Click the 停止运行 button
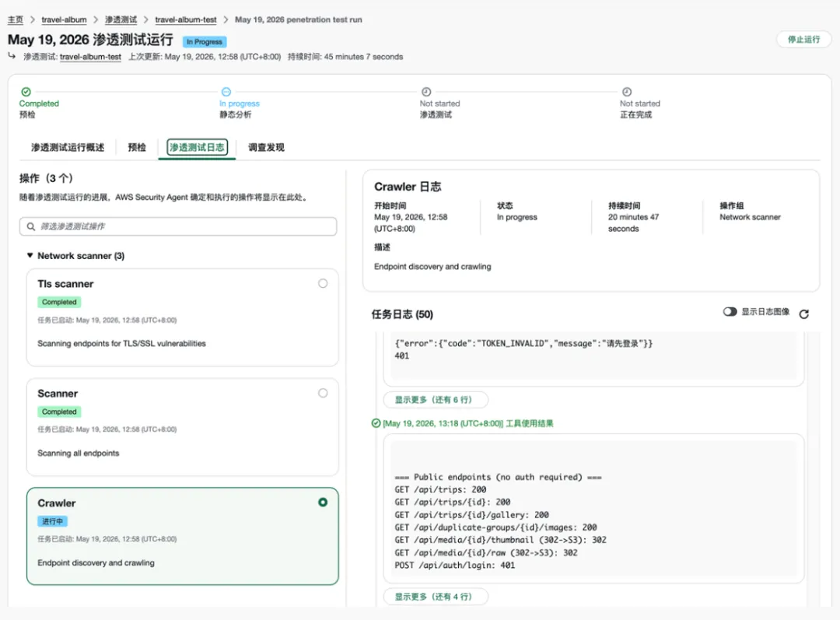 pyautogui.click(x=803, y=39)
